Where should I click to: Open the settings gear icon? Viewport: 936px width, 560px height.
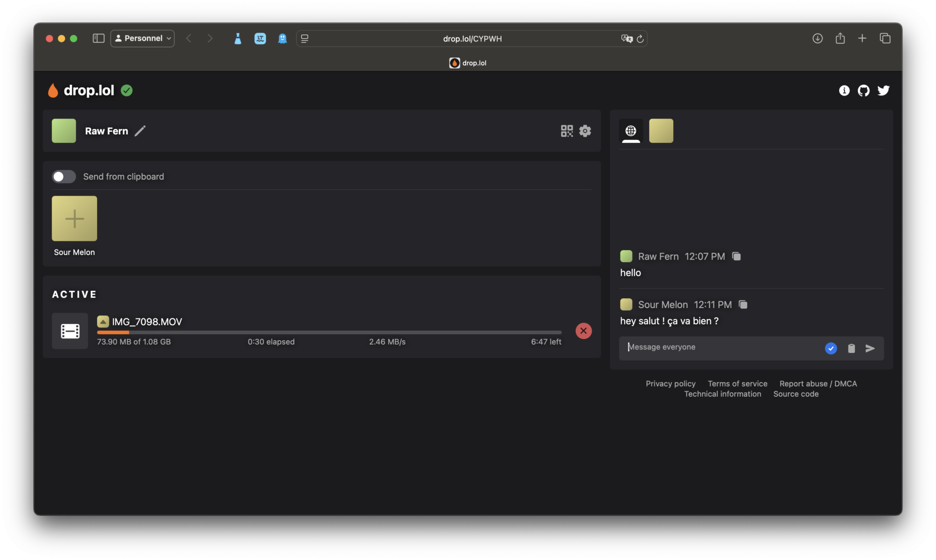point(585,131)
